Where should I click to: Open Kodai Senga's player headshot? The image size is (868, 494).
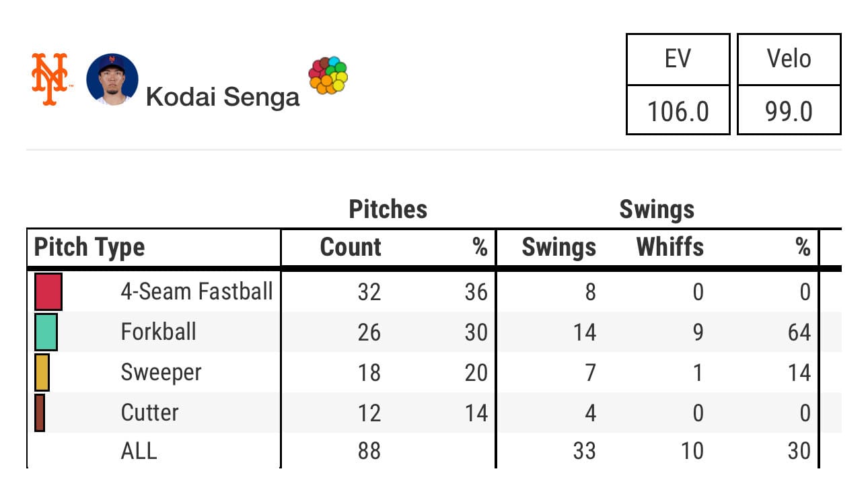coord(112,79)
